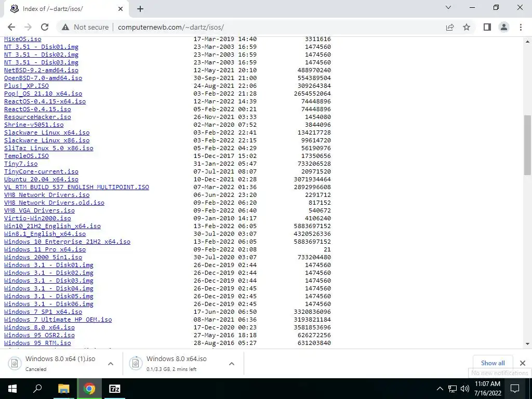Download Pop!_OS 21.10 x64.iso

(x=43, y=94)
